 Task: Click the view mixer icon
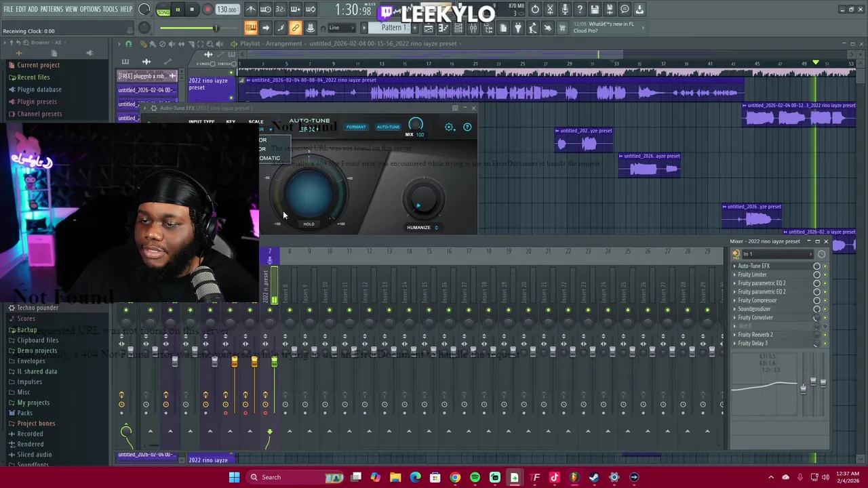point(473,28)
